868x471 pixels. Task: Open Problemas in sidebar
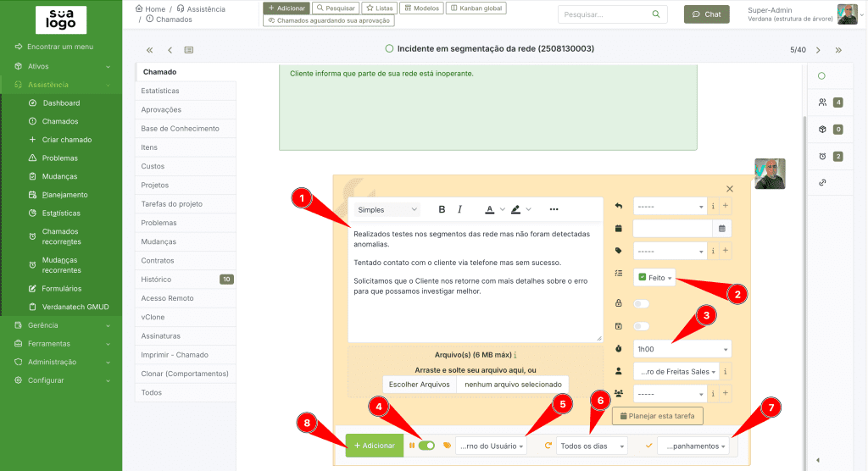point(60,158)
